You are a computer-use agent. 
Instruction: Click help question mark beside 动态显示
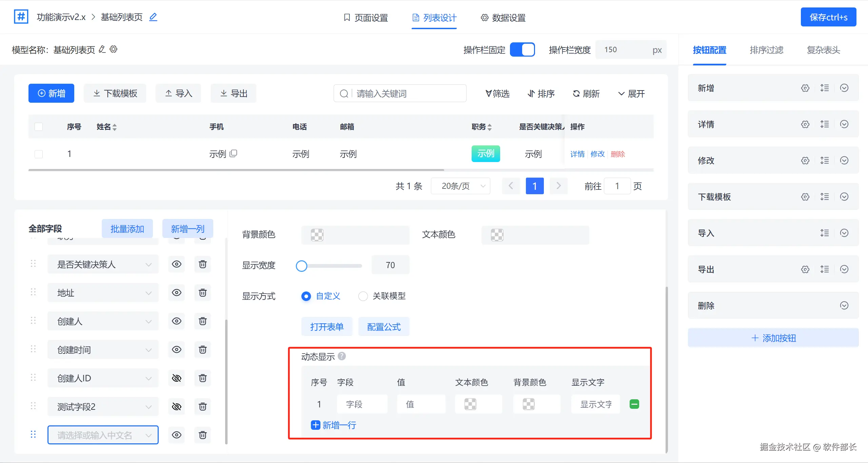pyautogui.click(x=342, y=356)
